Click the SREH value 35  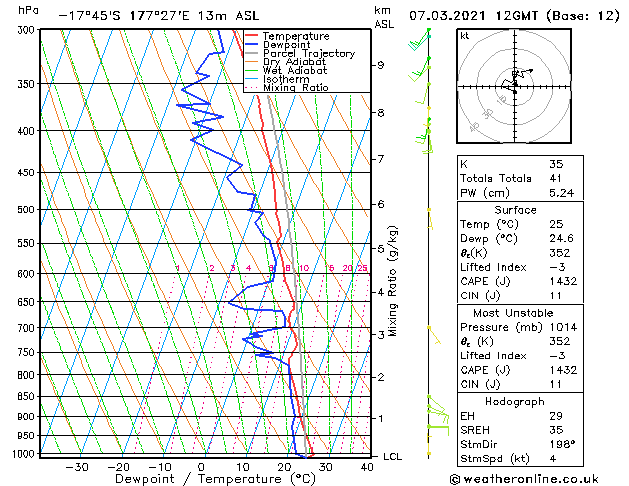556,430
